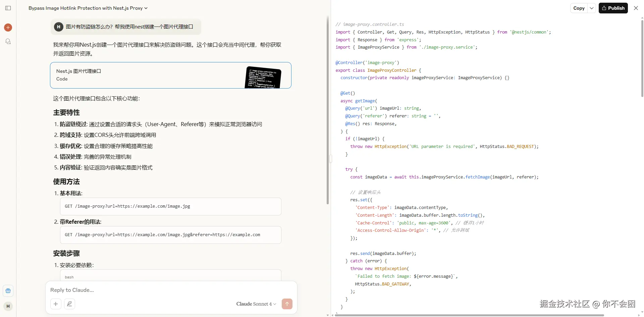This screenshot has height=317, width=644.
Task: Click the 'Content-Type' header line
Action: [401, 208]
